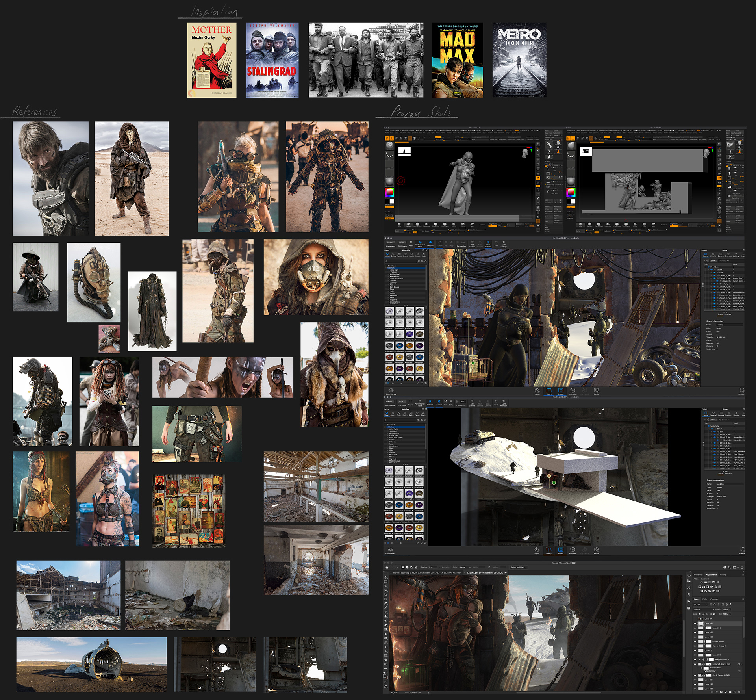Expand Architectural folder in upper KeyShot library tree
756x700 pixels.
tap(388, 274)
